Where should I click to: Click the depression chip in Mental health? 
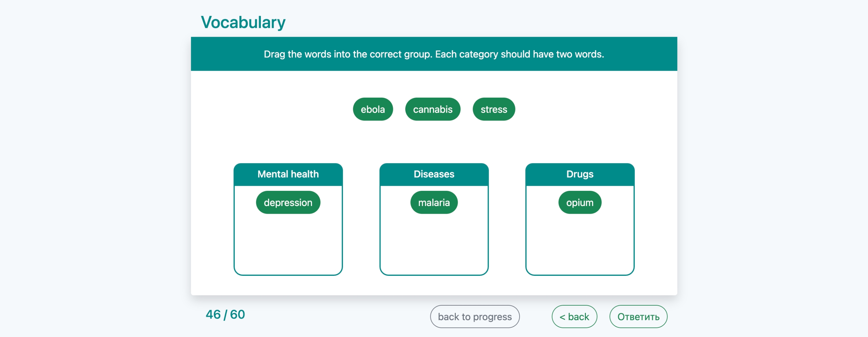[x=288, y=202]
